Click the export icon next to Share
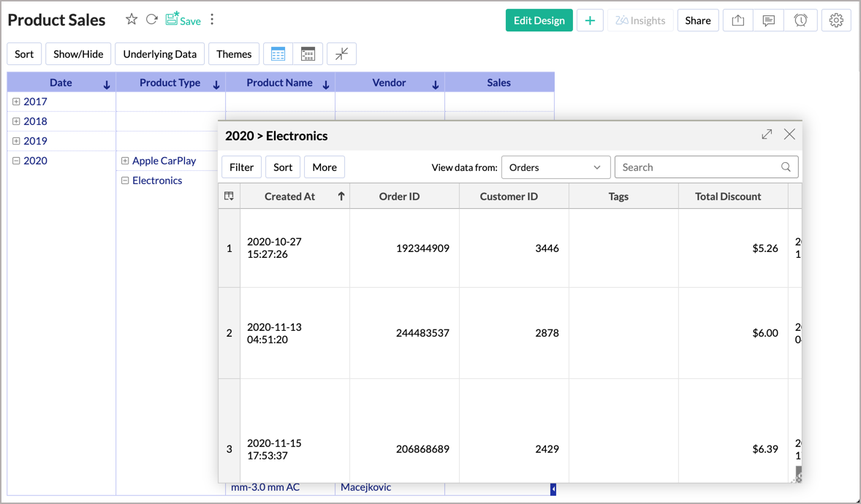The width and height of the screenshot is (861, 504). pos(738,20)
